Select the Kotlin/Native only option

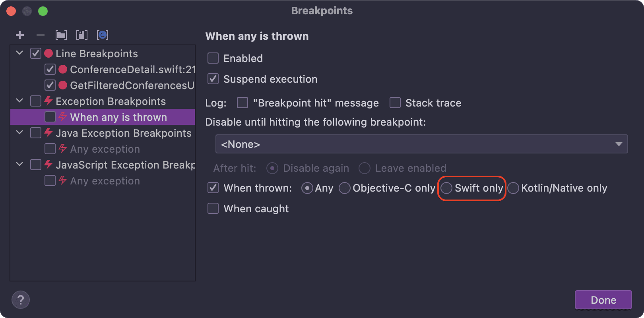[513, 188]
